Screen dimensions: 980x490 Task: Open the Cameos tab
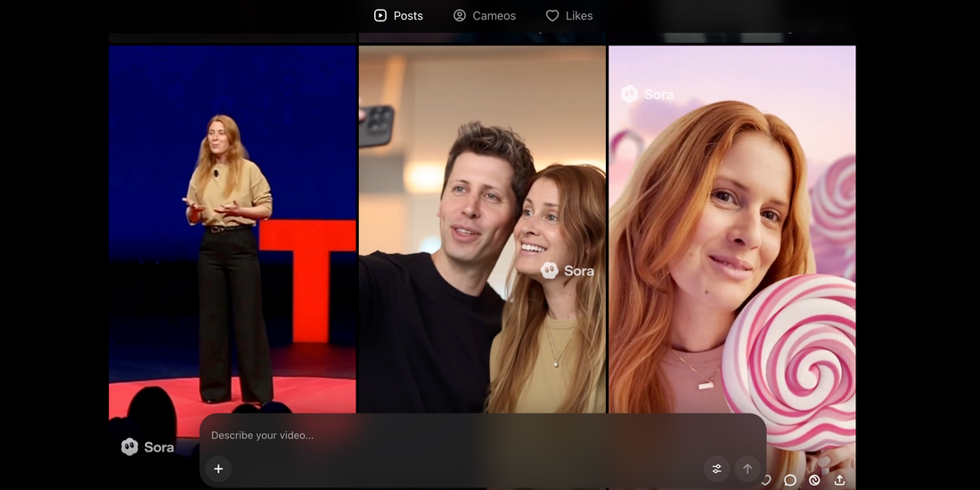click(485, 15)
